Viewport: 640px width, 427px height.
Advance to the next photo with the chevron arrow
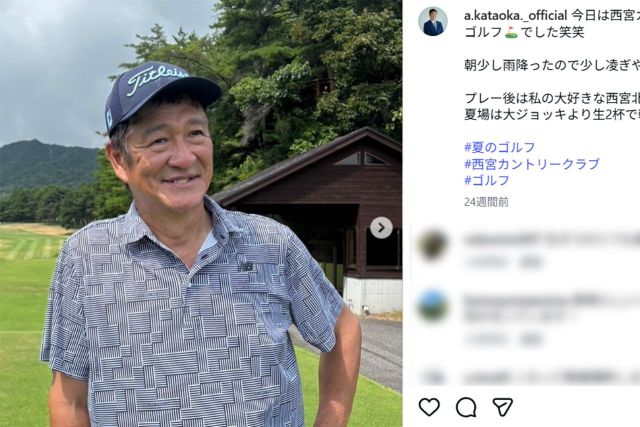pos(381,228)
